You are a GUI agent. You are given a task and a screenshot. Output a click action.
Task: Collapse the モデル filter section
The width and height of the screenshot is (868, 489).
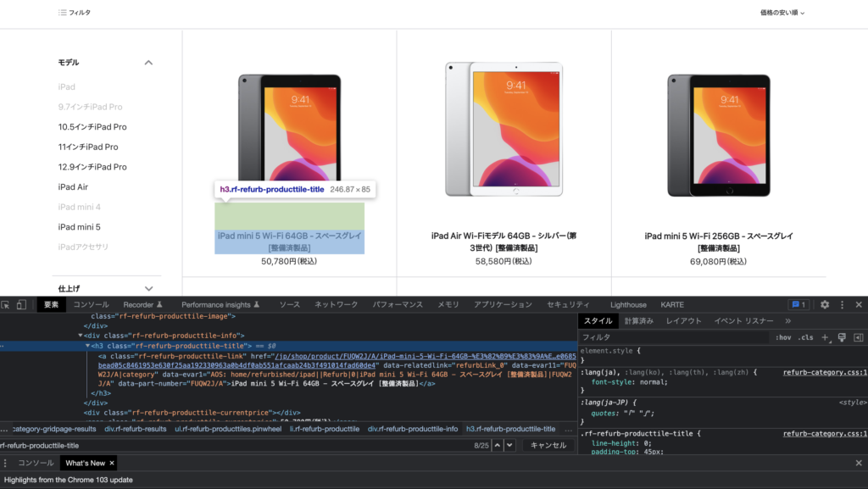pos(148,63)
